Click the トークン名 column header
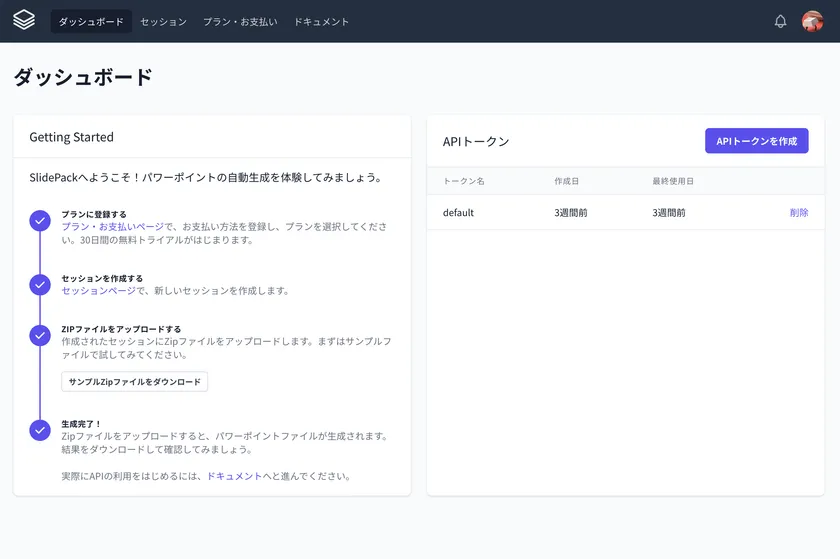The width and height of the screenshot is (840, 559). [463, 181]
